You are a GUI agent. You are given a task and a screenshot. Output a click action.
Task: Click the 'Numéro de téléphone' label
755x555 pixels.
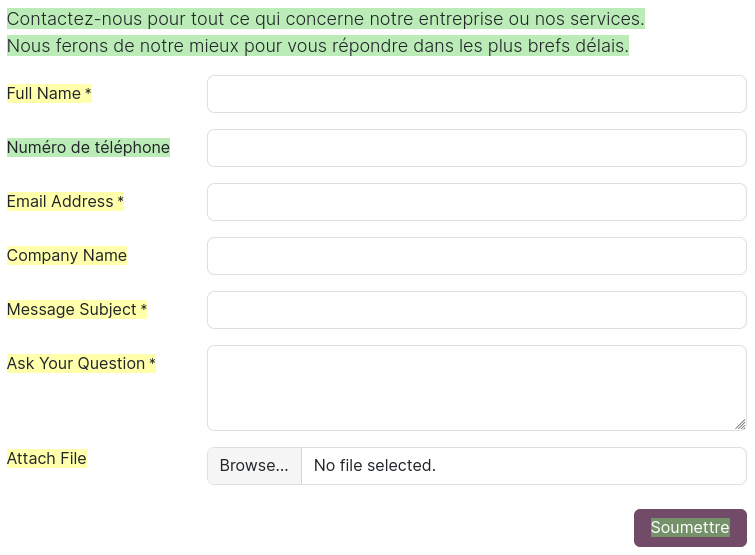[x=88, y=148]
